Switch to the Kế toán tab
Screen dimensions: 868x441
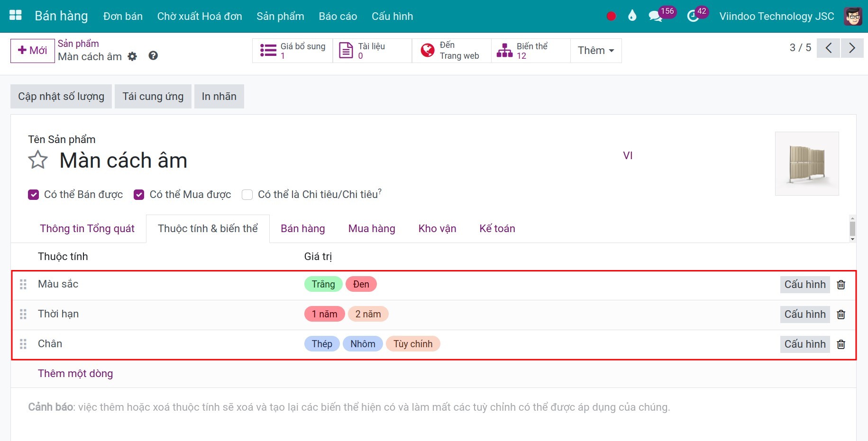click(497, 229)
